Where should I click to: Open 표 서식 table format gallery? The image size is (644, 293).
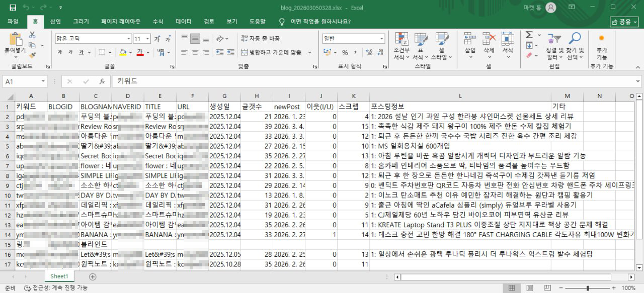[420, 46]
